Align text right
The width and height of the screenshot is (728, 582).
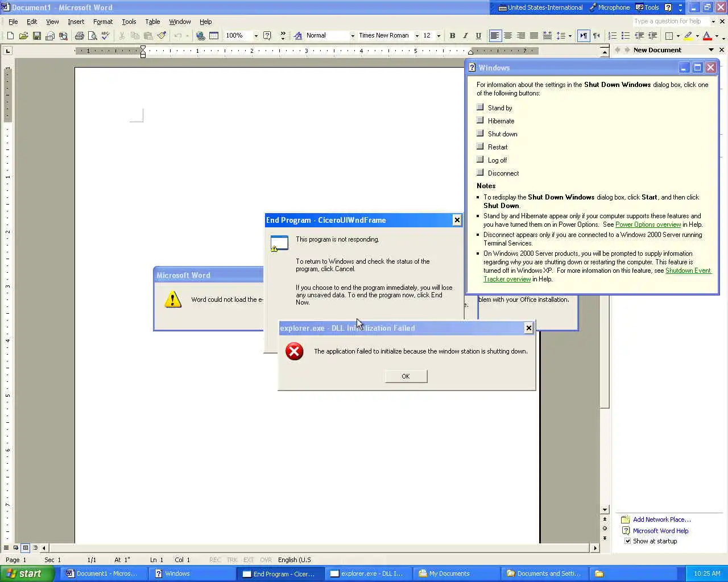(x=521, y=36)
